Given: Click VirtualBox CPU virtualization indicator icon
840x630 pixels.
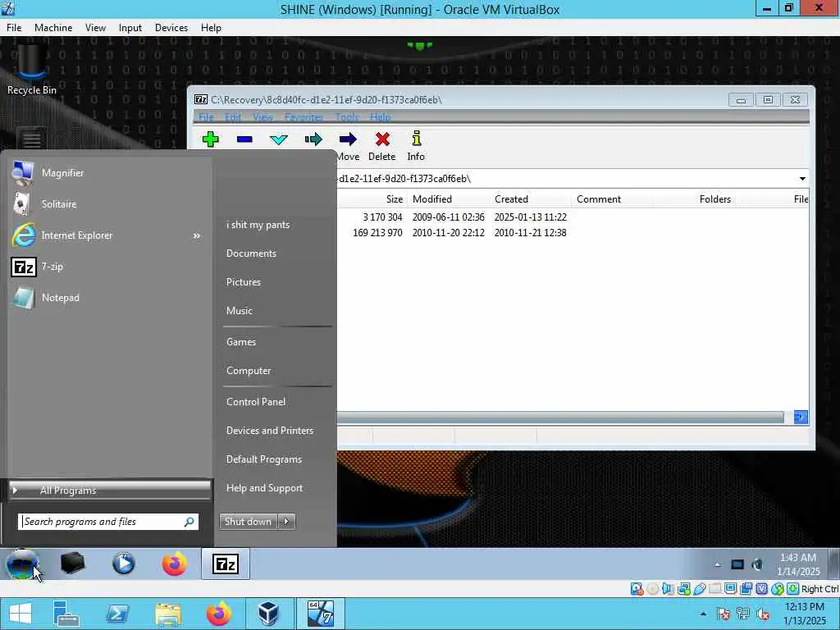Looking at the screenshot, I should 761,589.
